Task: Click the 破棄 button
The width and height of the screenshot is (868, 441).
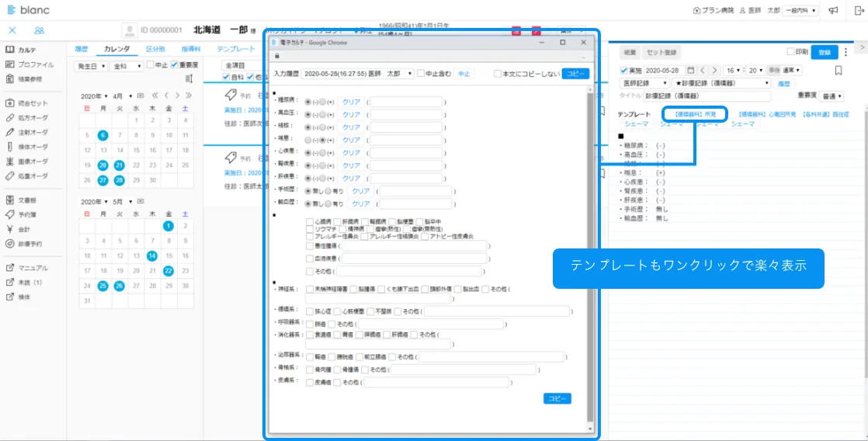Action: click(x=630, y=52)
